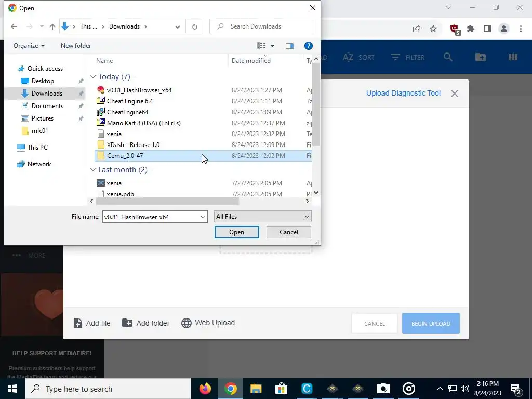Image resolution: width=532 pixels, height=399 pixels.
Task: Open Chrome side panel icon
Action: pyautogui.click(x=487, y=29)
